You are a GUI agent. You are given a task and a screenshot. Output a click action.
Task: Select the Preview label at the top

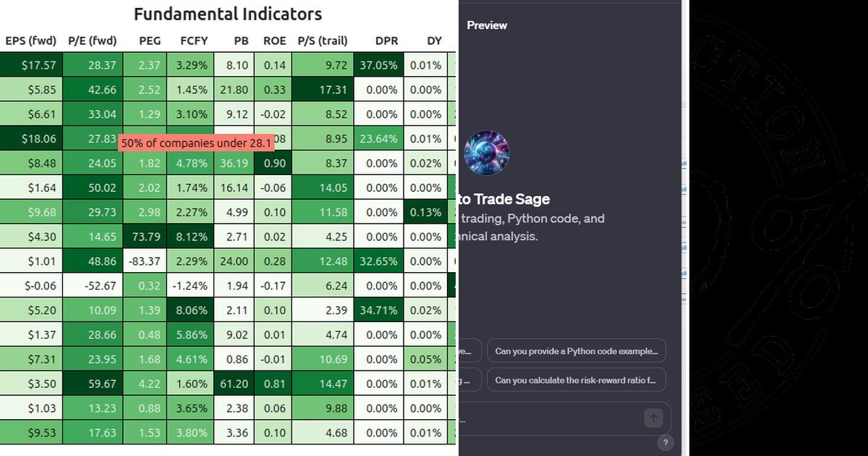[x=487, y=25]
